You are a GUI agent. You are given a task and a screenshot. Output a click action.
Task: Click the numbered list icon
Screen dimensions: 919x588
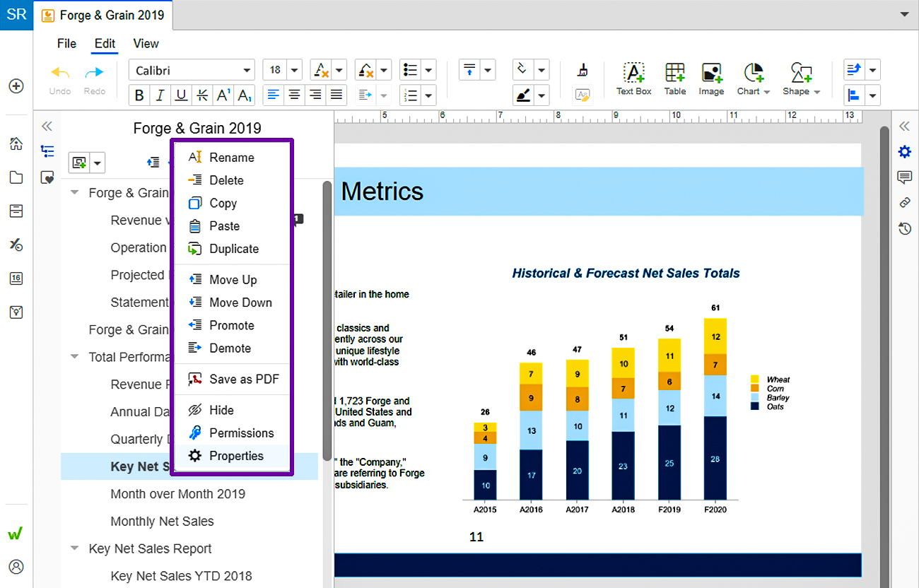410,95
